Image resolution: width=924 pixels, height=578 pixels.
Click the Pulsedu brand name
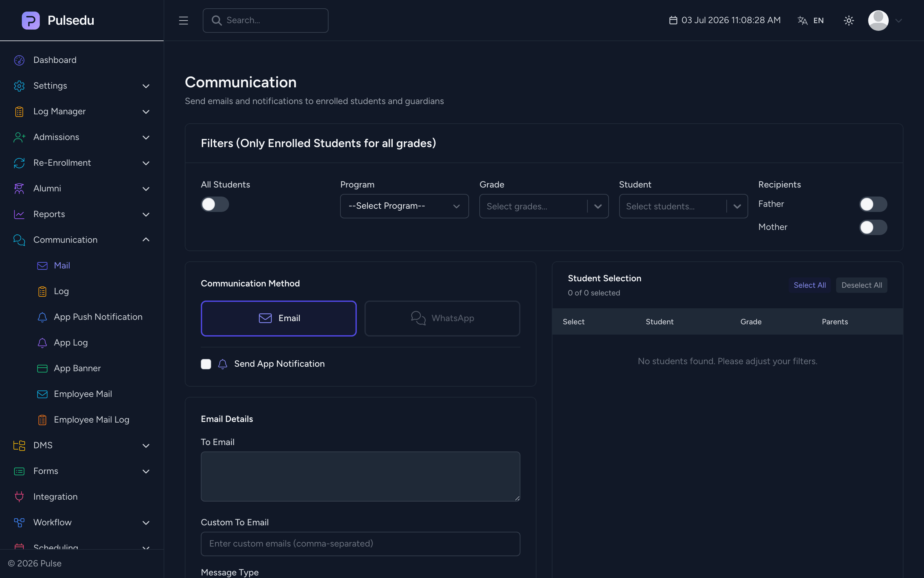coord(71,20)
